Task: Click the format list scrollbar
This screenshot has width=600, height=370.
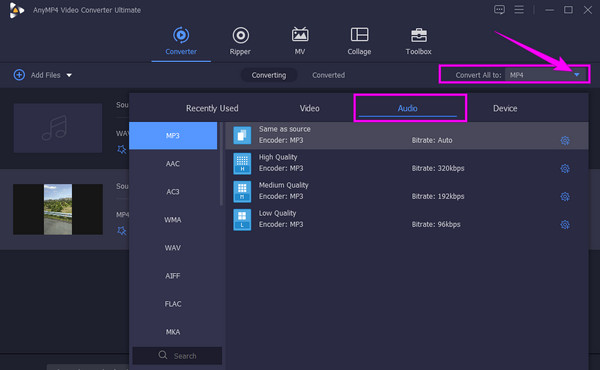Action: click(221, 164)
